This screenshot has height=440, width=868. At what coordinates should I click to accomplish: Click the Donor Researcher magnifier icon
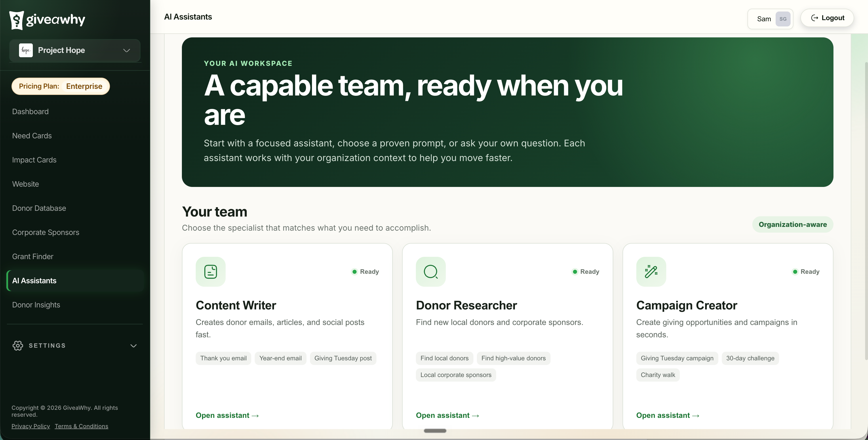431,272
